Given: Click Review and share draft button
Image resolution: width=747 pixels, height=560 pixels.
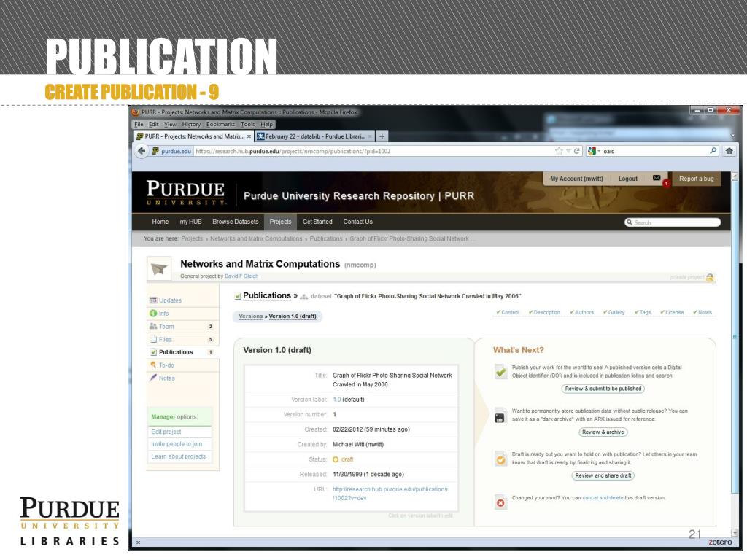Looking at the screenshot, I should 603,475.
